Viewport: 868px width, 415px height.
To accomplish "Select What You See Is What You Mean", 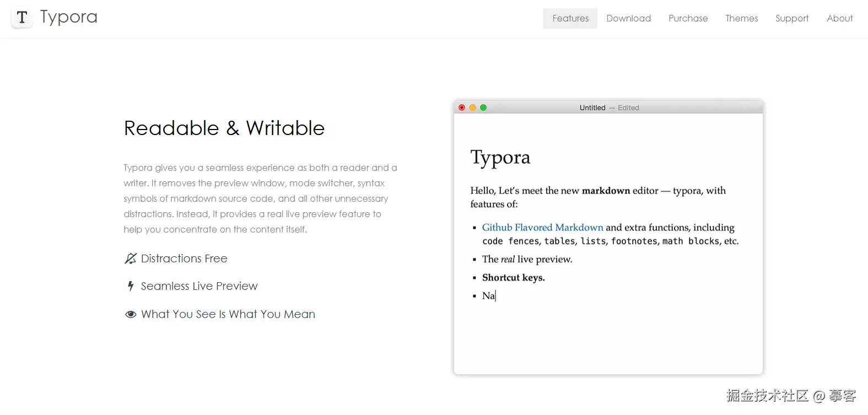I will tap(228, 314).
